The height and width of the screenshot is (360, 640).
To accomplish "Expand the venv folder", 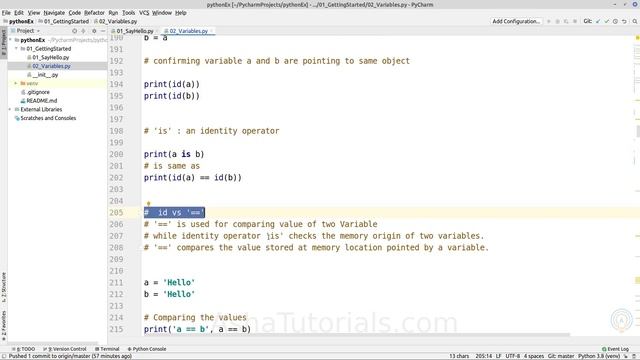I will (x=16, y=83).
